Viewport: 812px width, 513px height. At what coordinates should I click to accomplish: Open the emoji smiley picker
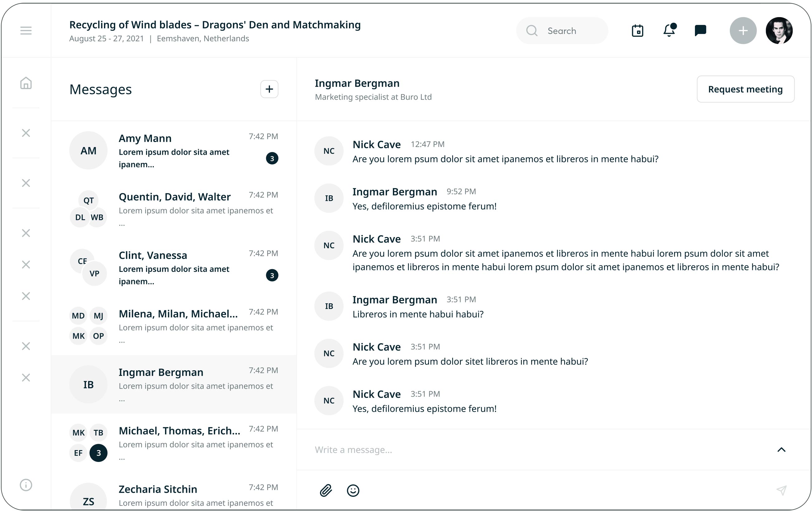[x=353, y=490]
